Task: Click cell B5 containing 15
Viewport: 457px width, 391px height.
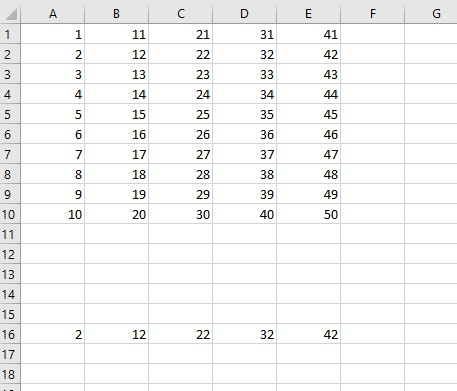Action: (117, 114)
